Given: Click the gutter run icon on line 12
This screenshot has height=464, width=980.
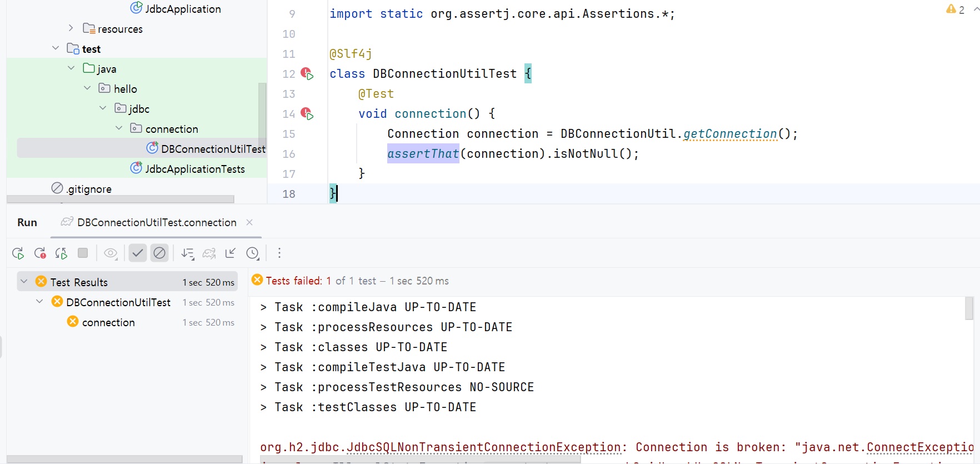Looking at the screenshot, I should (307, 73).
